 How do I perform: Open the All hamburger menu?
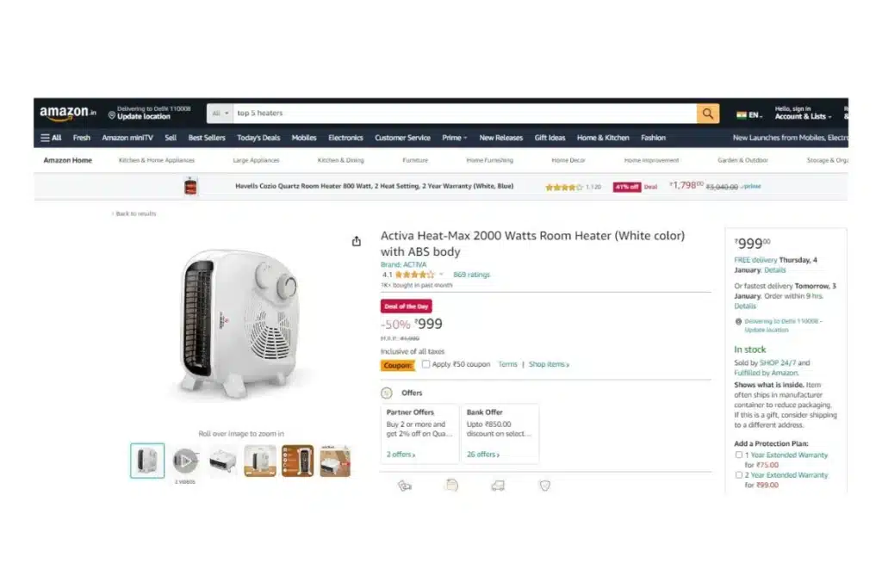pyautogui.click(x=51, y=138)
